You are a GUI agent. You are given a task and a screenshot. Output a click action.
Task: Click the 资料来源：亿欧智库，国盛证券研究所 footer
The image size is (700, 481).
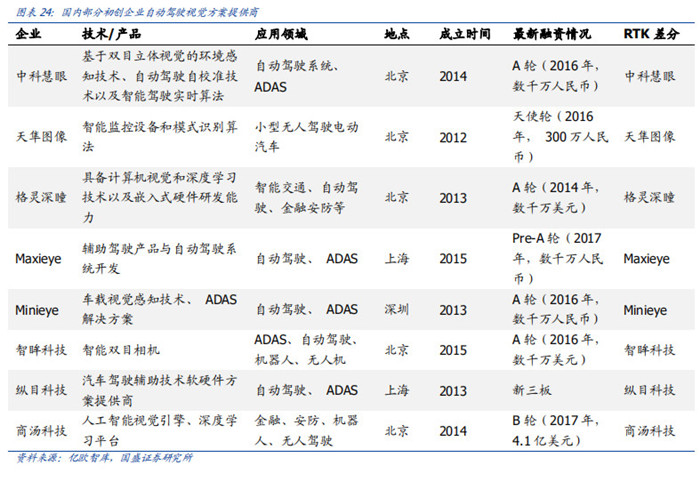tap(104, 458)
